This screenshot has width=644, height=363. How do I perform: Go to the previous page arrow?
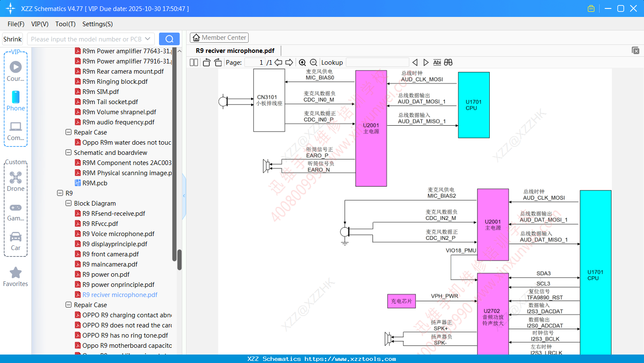[278, 62]
